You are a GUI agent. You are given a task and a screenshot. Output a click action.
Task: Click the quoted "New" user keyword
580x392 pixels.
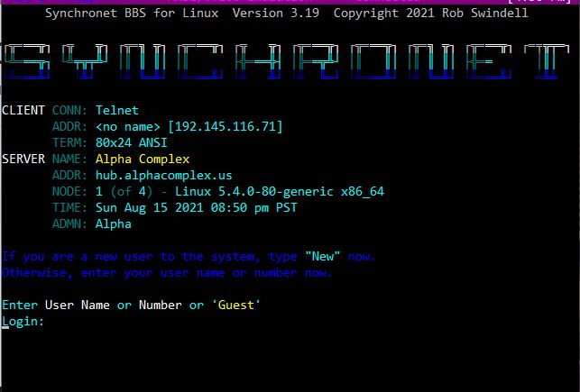323,257
